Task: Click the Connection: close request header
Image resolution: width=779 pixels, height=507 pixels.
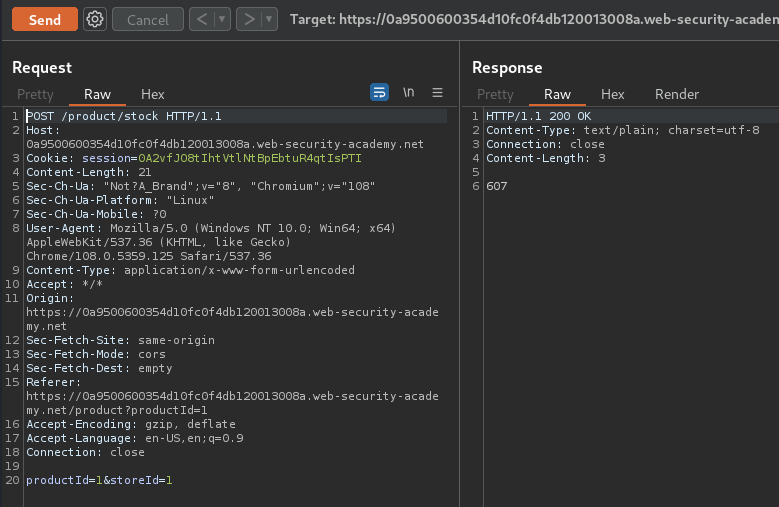Action: point(85,452)
